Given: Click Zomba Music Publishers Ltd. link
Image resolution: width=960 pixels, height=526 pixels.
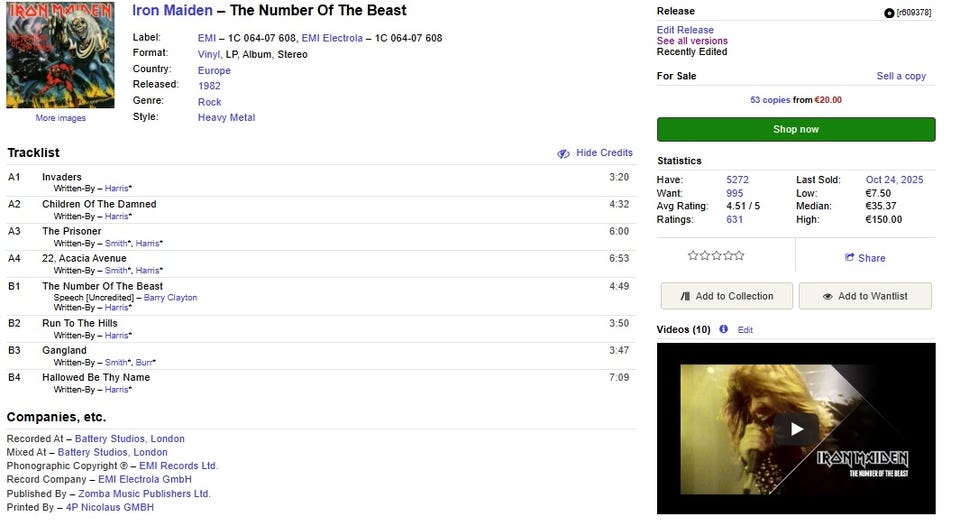Looking at the screenshot, I should coord(144,494).
